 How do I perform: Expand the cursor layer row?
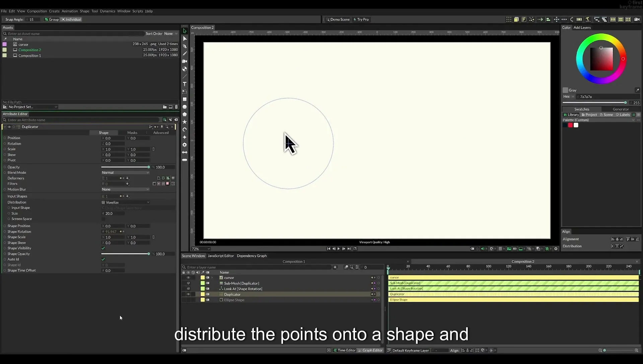(212, 278)
